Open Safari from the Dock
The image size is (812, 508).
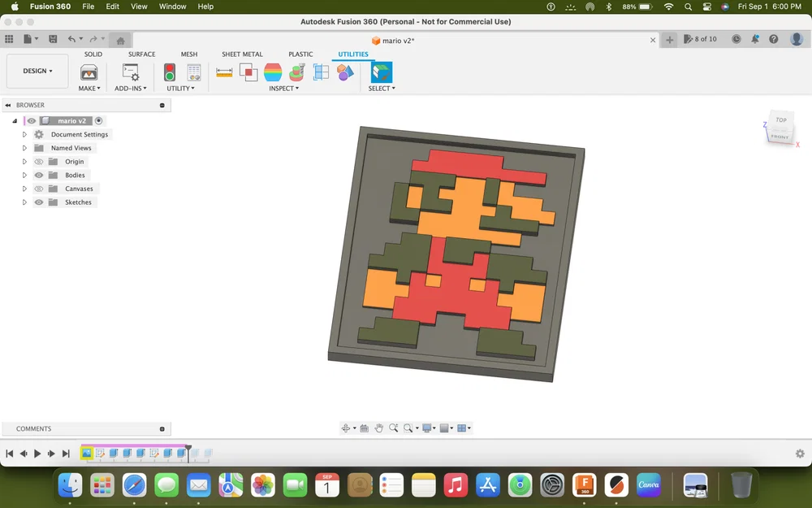[134, 486]
